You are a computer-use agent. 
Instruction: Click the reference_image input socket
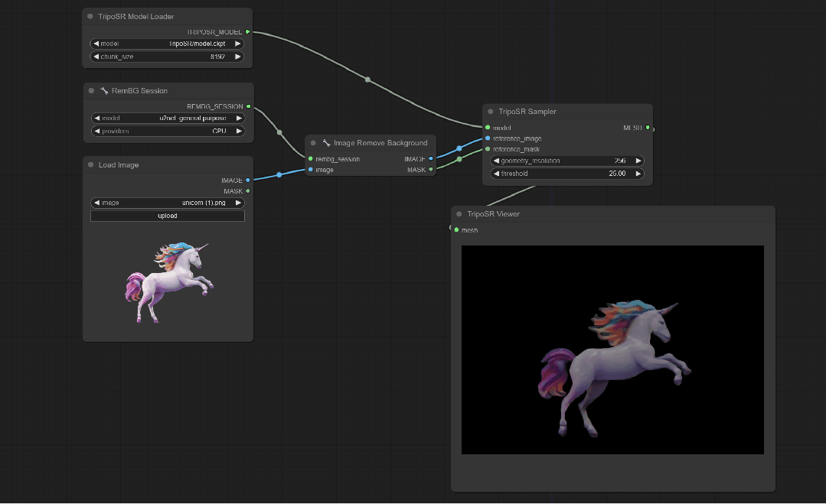coord(488,138)
